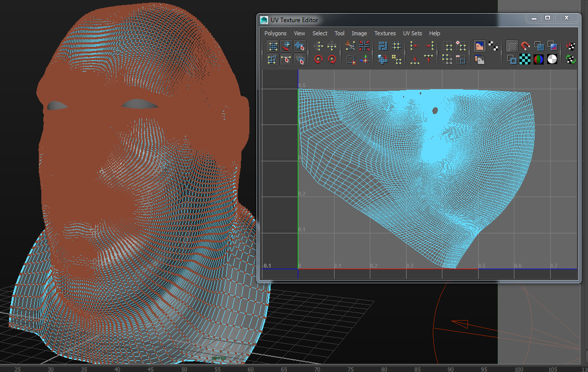Screen dimensions: 588x372
Task: Toggle the view grid display
Action: [x=511, y=46]
